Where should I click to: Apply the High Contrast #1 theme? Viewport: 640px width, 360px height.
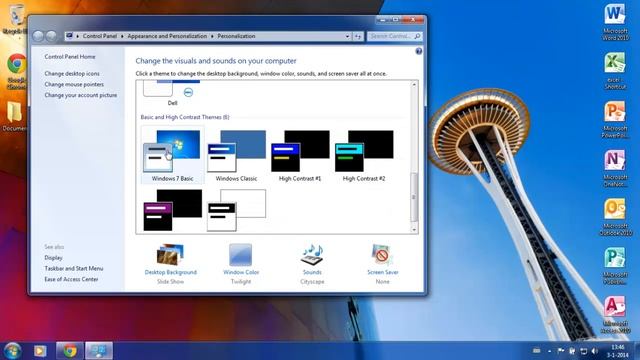point(300,155)
